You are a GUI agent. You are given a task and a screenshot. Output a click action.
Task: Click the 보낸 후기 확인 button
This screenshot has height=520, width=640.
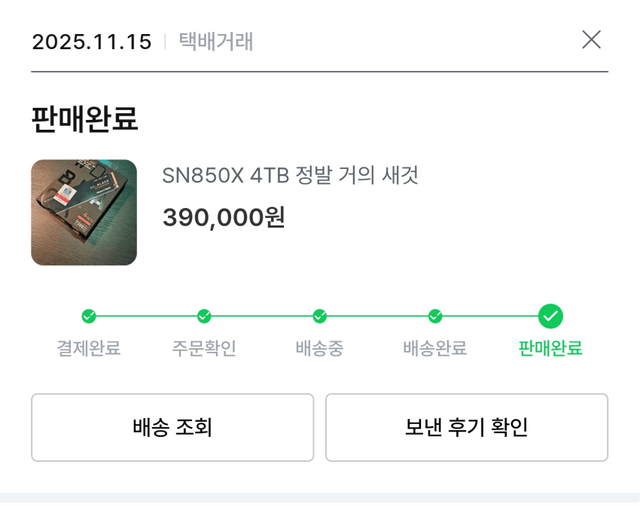click(x=466, y=428)
